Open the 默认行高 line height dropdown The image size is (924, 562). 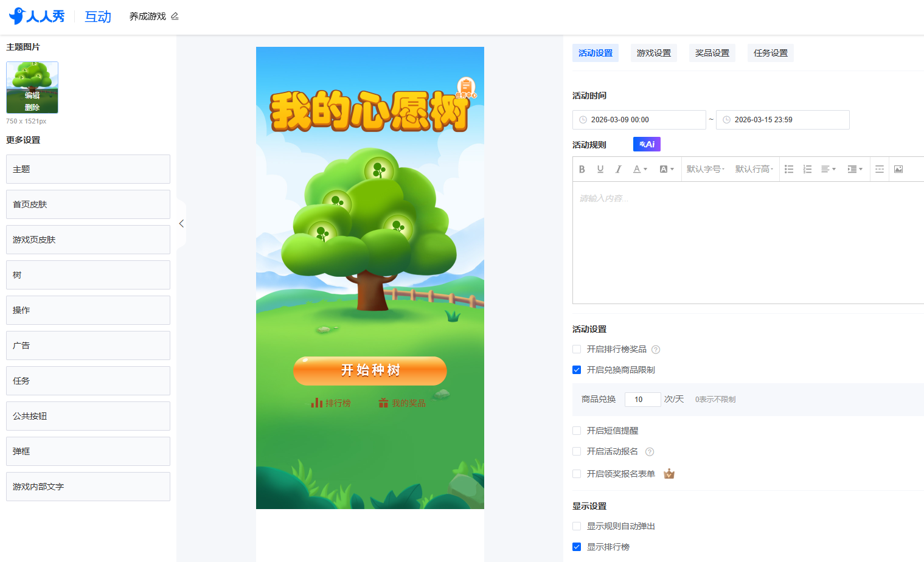pyautogui.click(x=754, y=169)
